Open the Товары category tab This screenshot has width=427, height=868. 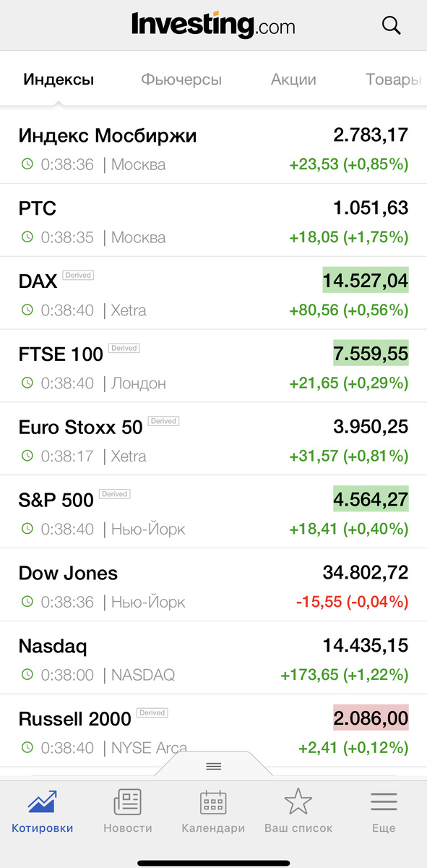[394, 80]
